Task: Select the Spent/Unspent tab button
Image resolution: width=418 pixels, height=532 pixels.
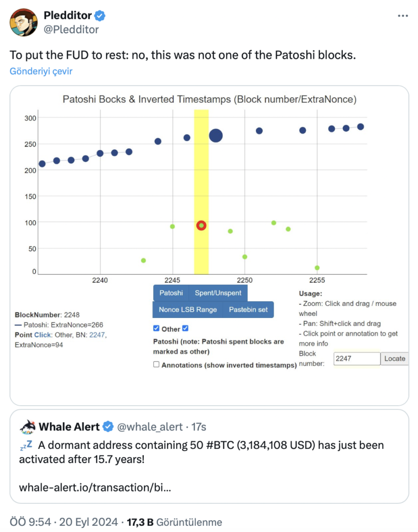Action: point(218,293)
